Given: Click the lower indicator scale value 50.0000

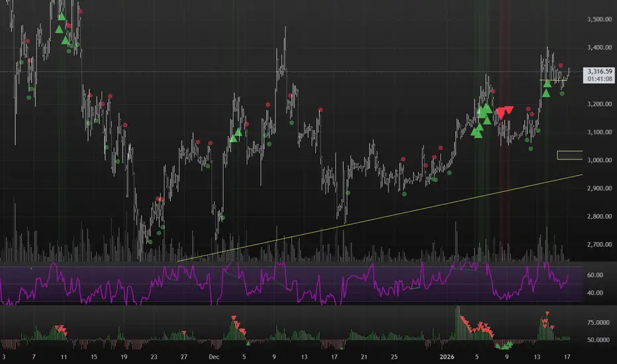Looking at the screenshot, I should pyautogui.click(x=598, y=340).
